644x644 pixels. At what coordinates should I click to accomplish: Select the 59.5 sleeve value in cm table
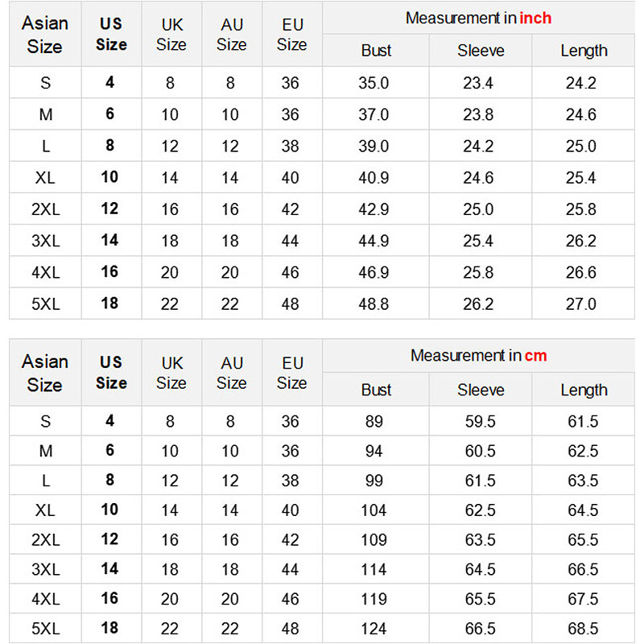[x=480, y=422]
